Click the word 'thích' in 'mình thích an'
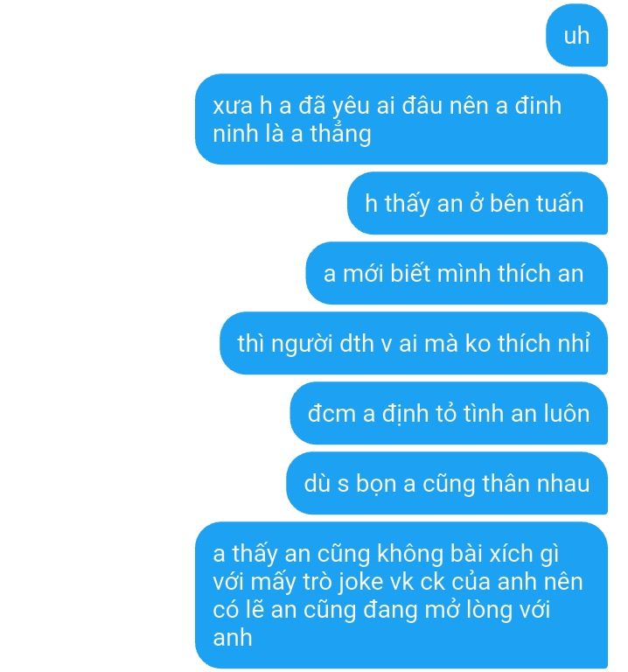This screenshot has width=628, height=672. pyautogui.click(x=524, y=273)
